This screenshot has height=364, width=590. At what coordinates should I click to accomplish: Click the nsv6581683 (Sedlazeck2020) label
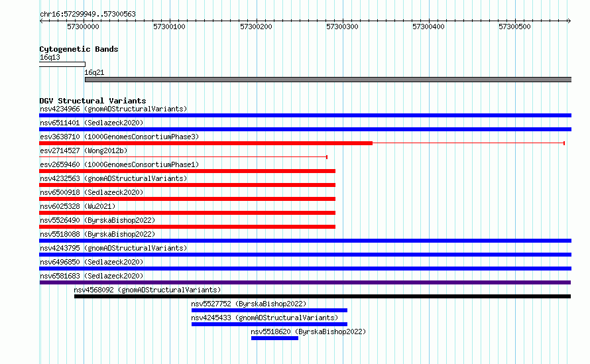[91, 276]
